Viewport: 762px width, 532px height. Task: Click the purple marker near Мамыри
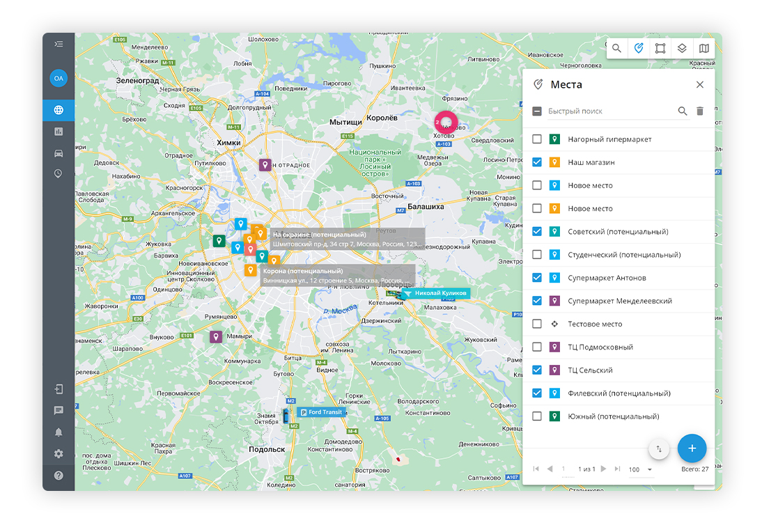coord(216,337)
